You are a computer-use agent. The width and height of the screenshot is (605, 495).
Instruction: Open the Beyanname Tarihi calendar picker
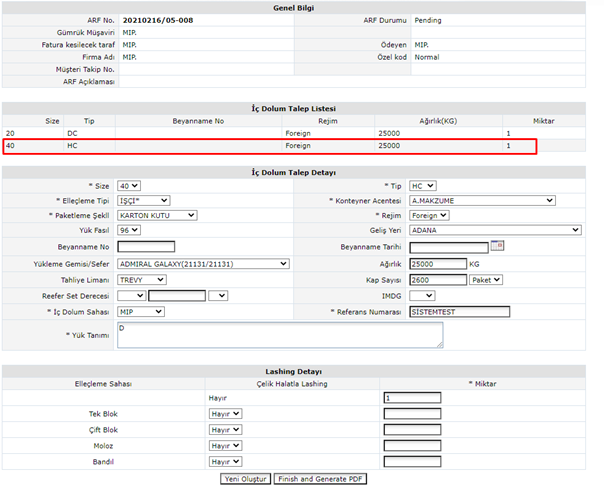(x=497, y=247)
